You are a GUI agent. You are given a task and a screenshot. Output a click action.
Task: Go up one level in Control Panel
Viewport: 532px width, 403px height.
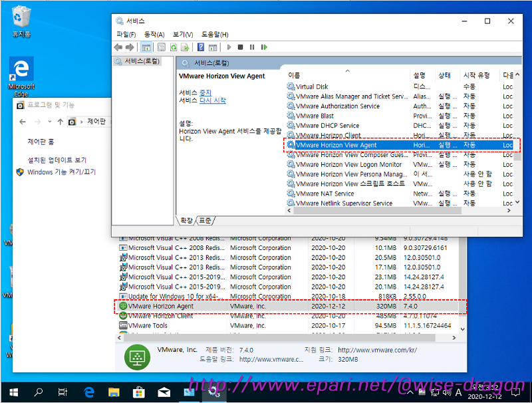click(x=60, y=122)
